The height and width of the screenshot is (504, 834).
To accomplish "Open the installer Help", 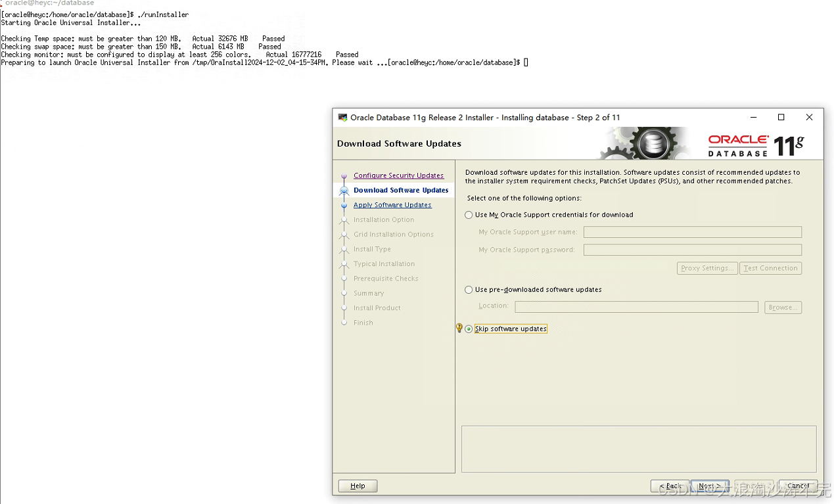I will pos(358,486).
